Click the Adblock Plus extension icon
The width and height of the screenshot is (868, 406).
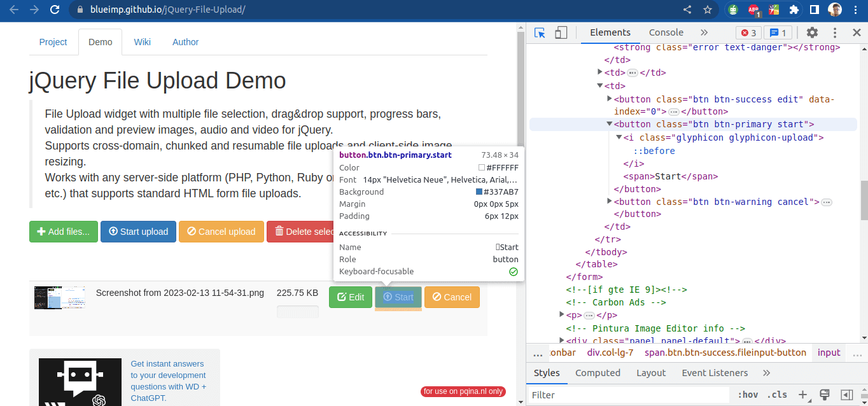pos(753,10)
